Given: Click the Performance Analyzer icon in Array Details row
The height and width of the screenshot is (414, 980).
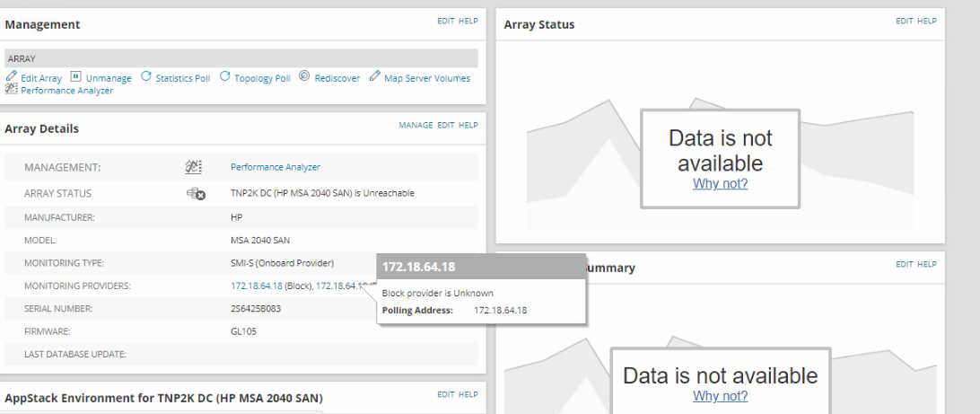Looking at the screenshot, I should click(194, 167).
